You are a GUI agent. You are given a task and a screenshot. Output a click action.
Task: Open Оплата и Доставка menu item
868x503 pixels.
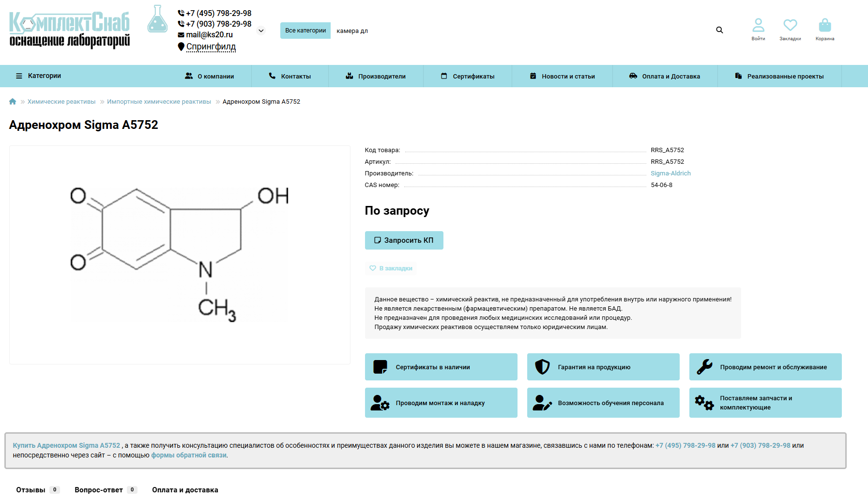pyautogui.click(x=665, y=76)
